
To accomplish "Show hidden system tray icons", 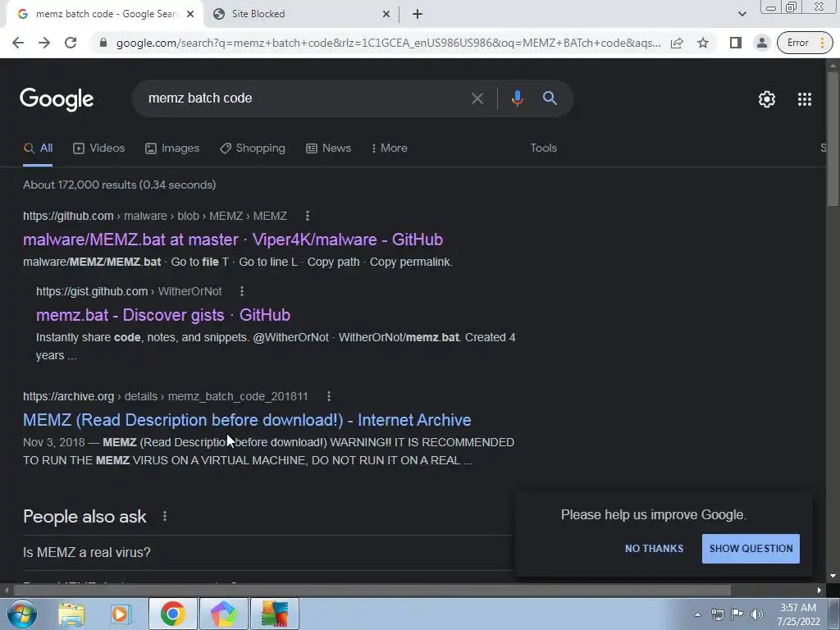I will (697, 614).
